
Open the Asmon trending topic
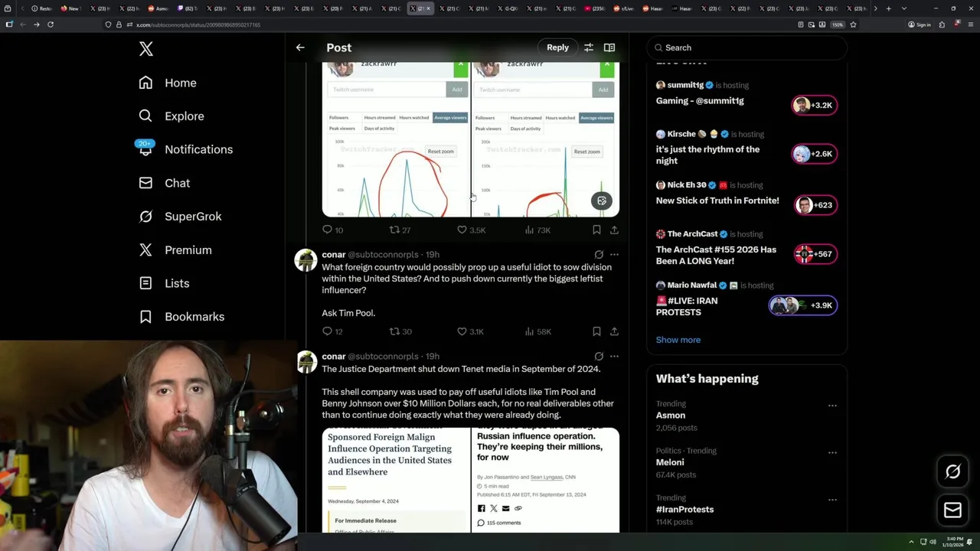point(746,416)
